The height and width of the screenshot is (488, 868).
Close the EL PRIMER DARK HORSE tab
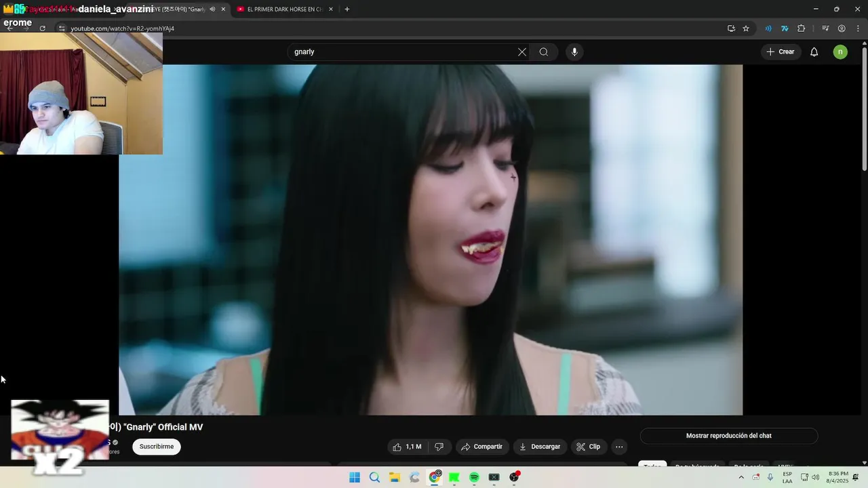[331, 9]
